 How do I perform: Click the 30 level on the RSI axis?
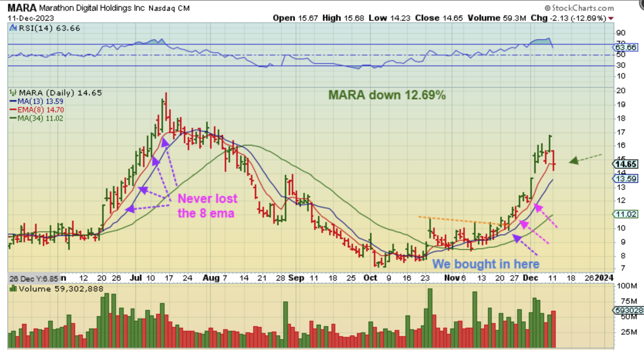pyautogui.click(x=621, y=65)
